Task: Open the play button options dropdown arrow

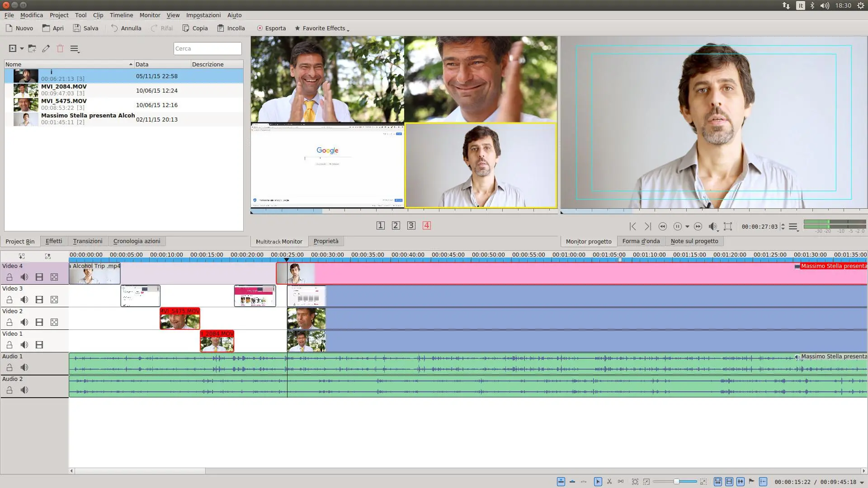Action: click(x=687, y=226)
